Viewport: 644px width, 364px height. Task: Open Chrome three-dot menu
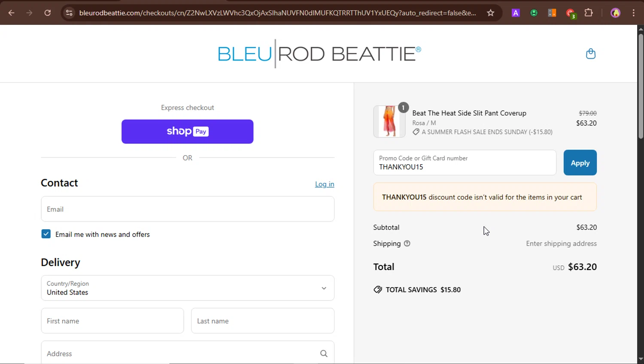(634, 13)
